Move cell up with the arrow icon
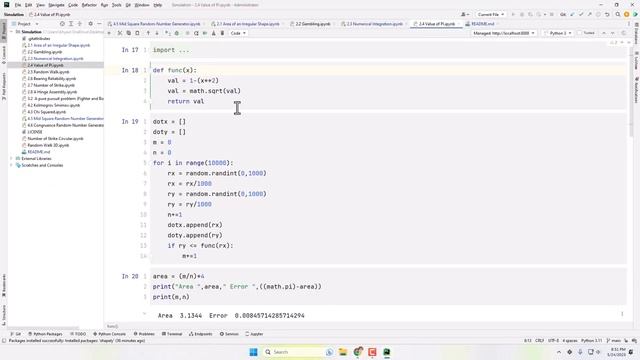The width and height of the screenshot is (640, 360). 148,33
